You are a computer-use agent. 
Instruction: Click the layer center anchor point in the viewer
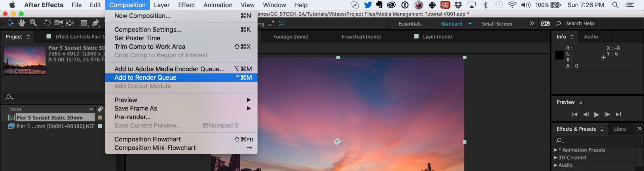tap(338, 142)
